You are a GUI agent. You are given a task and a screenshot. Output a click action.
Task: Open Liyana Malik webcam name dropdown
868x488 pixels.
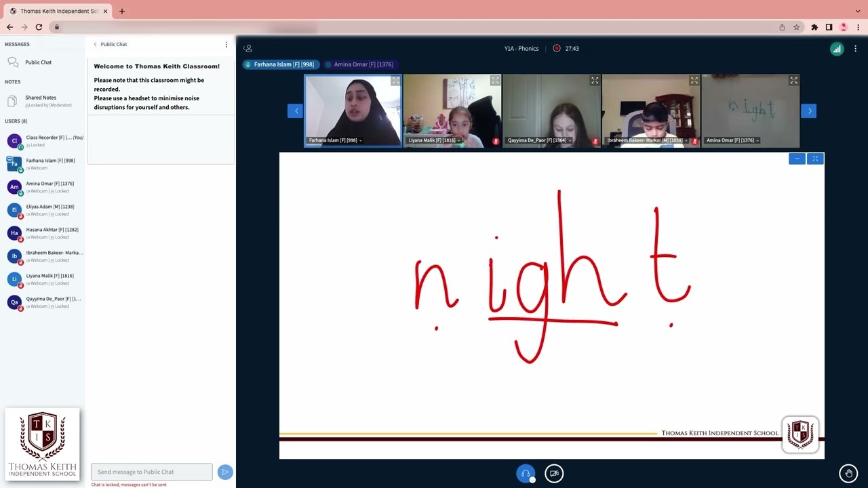click(435, 140)
